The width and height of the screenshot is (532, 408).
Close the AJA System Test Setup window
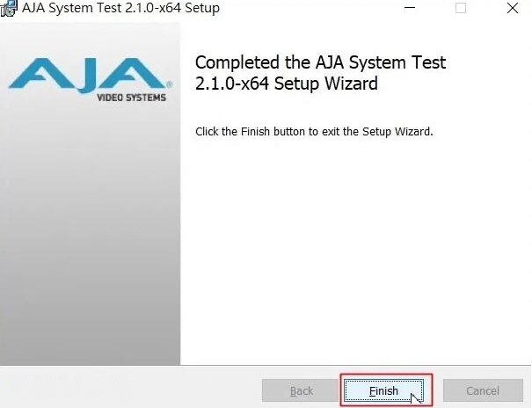(x=512, y=8)
